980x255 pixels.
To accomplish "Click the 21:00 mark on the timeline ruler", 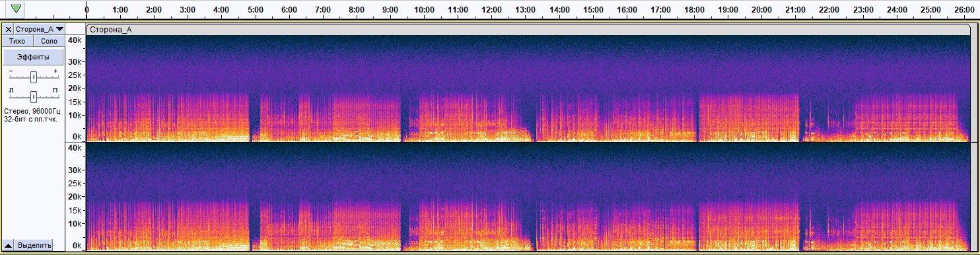I will pyautogui.click(x=795, y=11).
